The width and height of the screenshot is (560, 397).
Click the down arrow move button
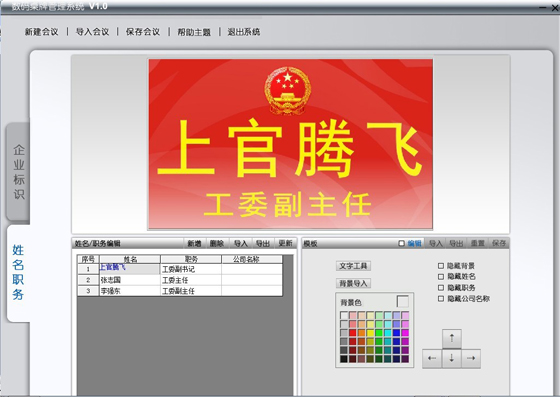click(x=451, y=358)
